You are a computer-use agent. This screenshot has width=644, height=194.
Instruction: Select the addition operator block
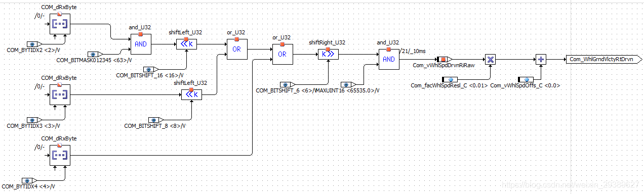tap(541, 59)
